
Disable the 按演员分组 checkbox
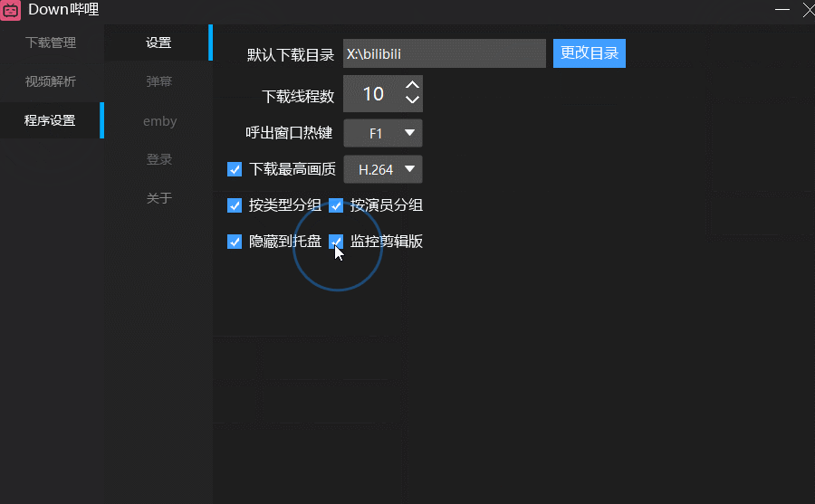point(336,205)
